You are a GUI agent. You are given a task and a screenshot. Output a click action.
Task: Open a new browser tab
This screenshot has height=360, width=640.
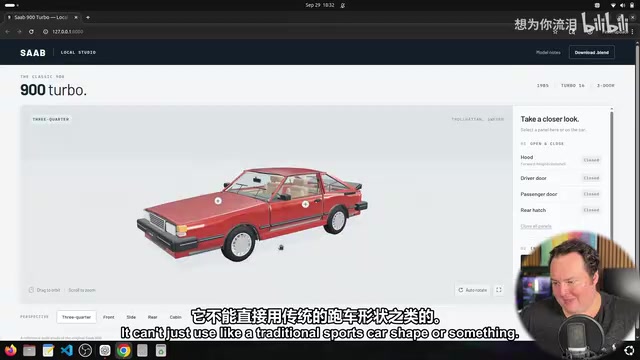(x=88, y=17)
